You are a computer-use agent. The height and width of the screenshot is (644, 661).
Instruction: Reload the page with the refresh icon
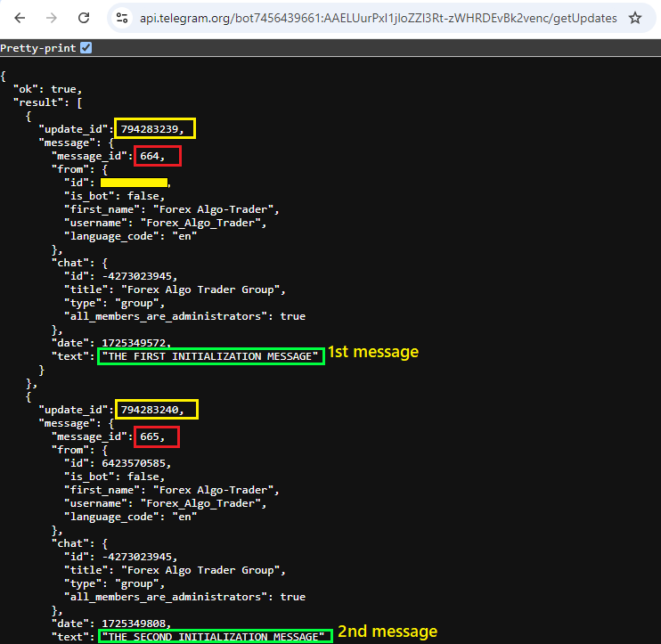pyautogui.click(x=84, y=18)
